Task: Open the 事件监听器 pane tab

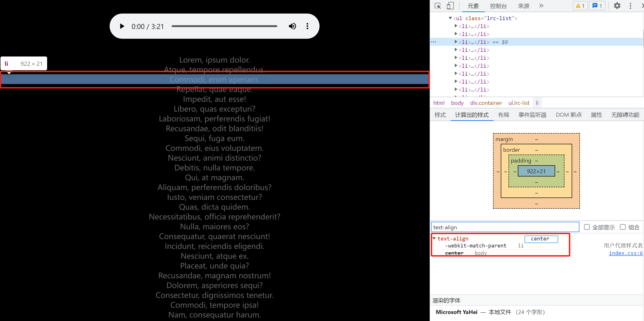Action: tap(533, 115)
